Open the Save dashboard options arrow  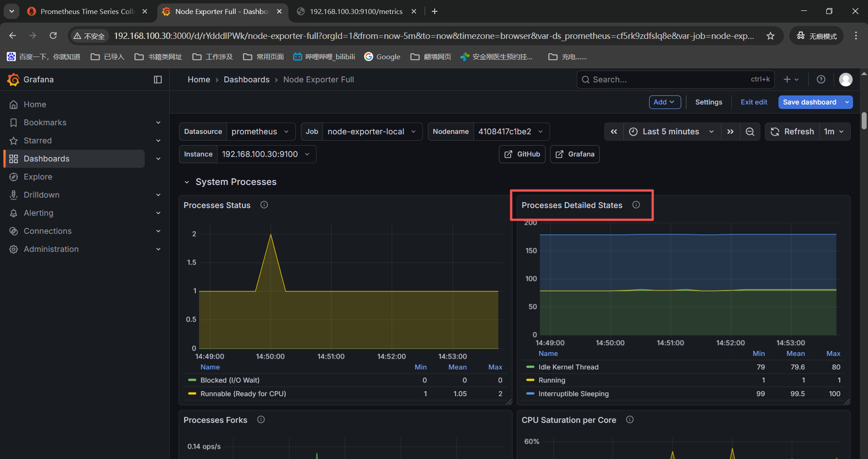tap(847, 102)
